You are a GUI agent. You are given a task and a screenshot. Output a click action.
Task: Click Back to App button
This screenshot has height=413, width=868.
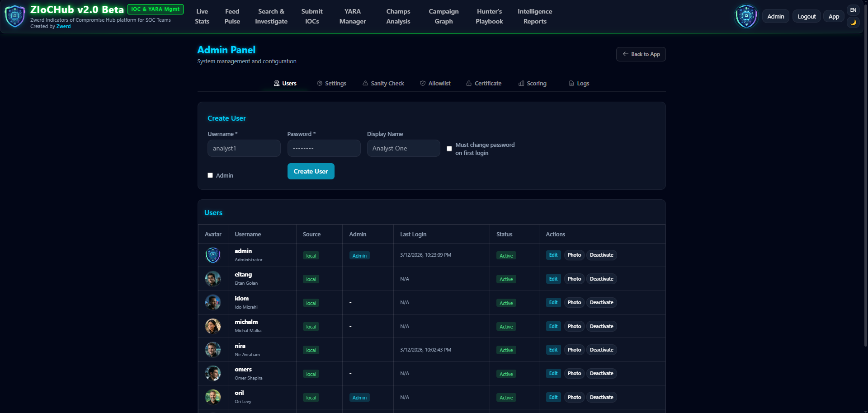(641, 54)
